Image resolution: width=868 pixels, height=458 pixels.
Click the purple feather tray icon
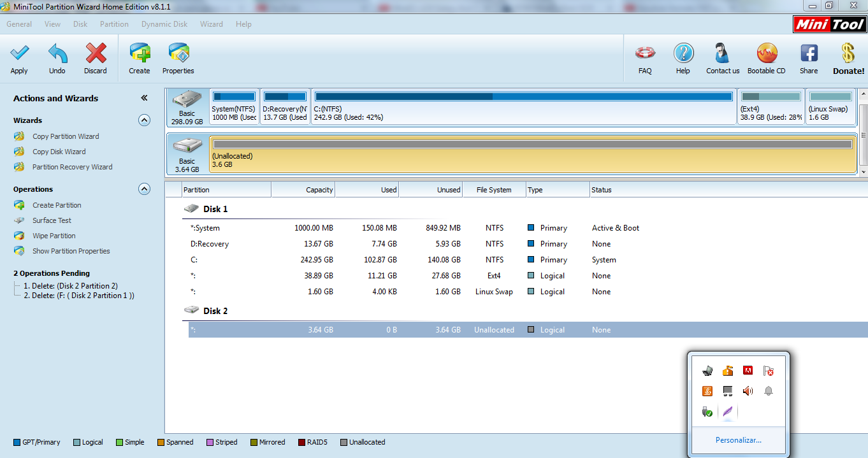pos(728,411)
